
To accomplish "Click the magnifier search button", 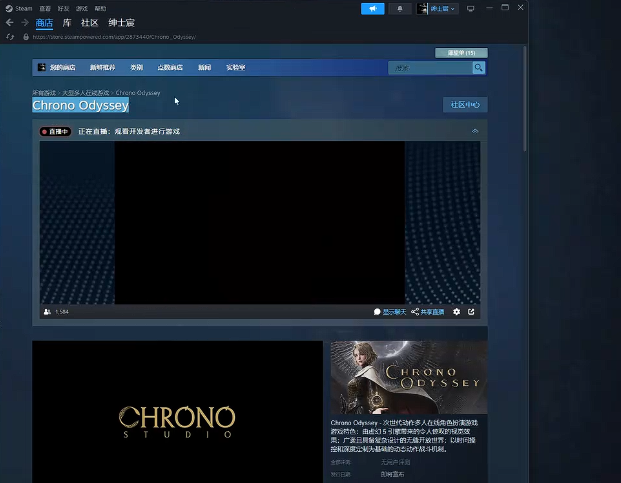I will point(479,68).
